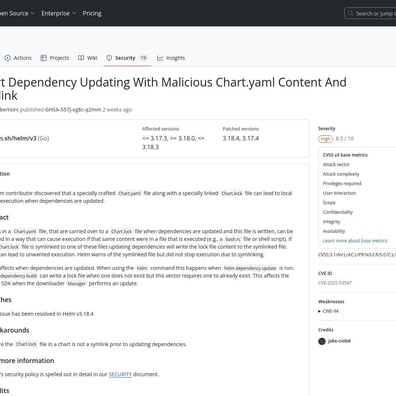Viewport: 396px width, 396px height.
Task: Click the High severity badge
Action: (x=325, y=139)
